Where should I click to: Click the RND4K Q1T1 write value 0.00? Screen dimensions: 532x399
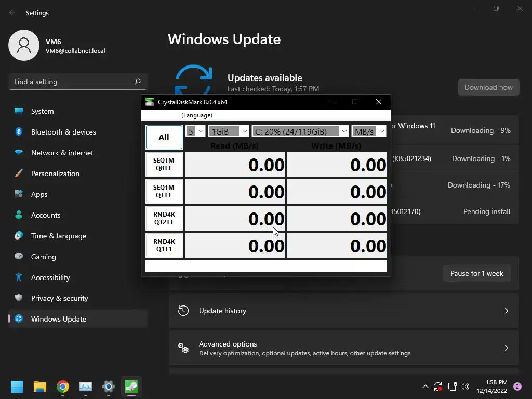[337, 245]
